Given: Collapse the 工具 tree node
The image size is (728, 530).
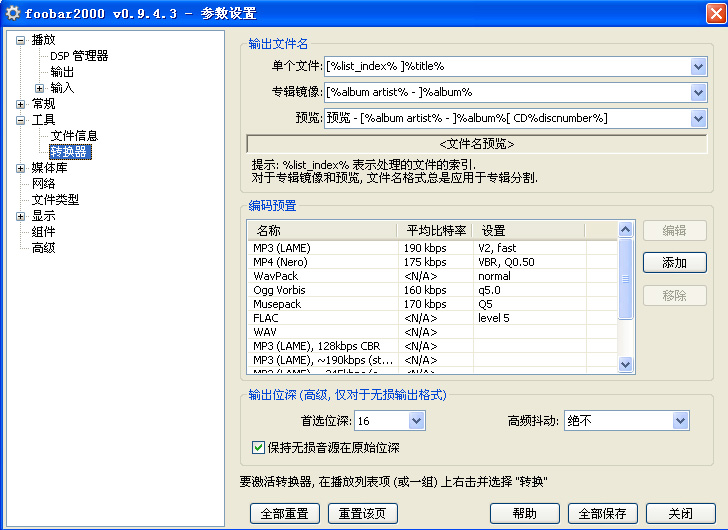Looking at the screenshot, I should tap(20, 120).
